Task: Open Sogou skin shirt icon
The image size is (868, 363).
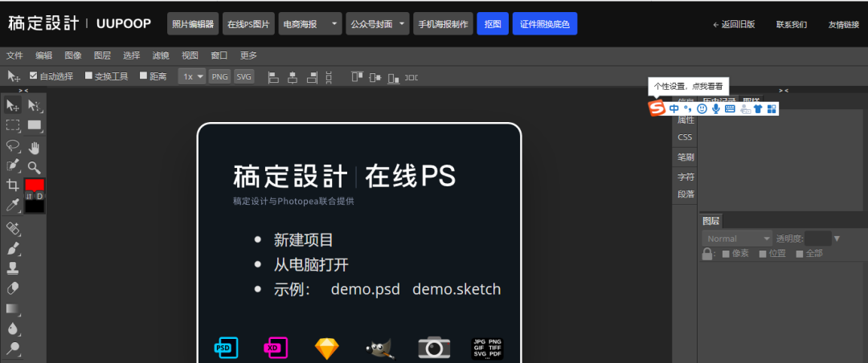Action: (758, 109)
